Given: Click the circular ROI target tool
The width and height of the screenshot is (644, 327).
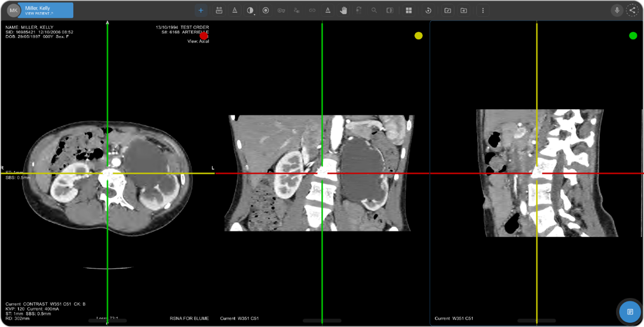Looking at the screenshot, I should [x=266, y=10].
